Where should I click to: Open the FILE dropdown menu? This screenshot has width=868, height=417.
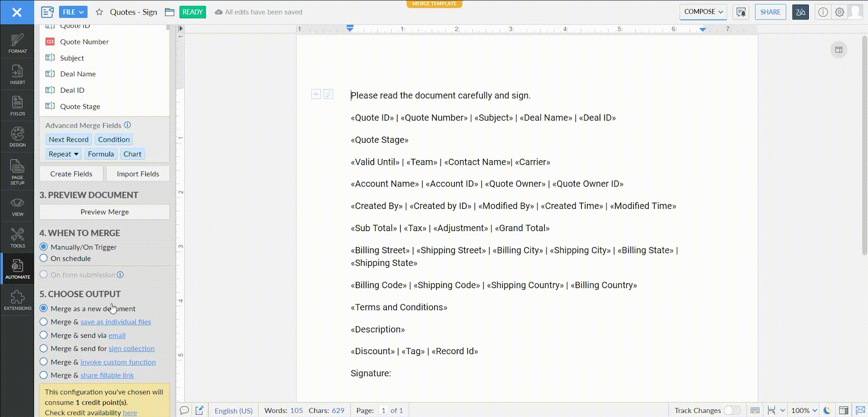click(x=73, y=12)
